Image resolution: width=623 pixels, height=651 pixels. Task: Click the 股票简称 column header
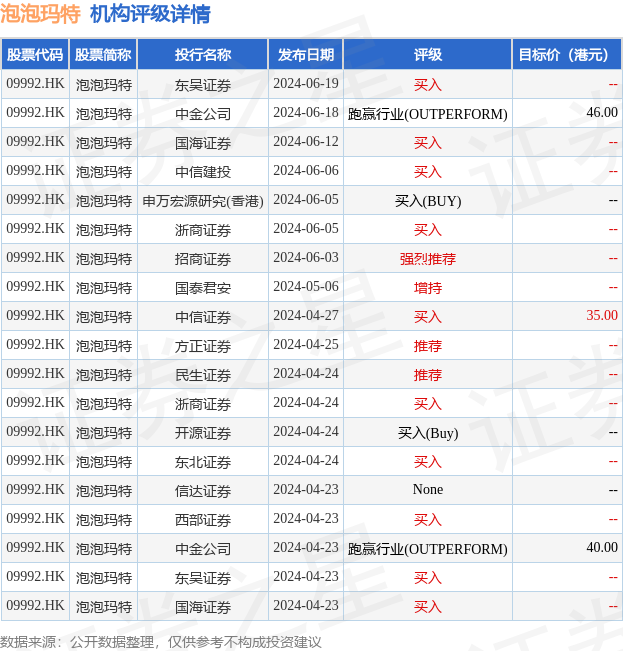(x=103, y=55)
